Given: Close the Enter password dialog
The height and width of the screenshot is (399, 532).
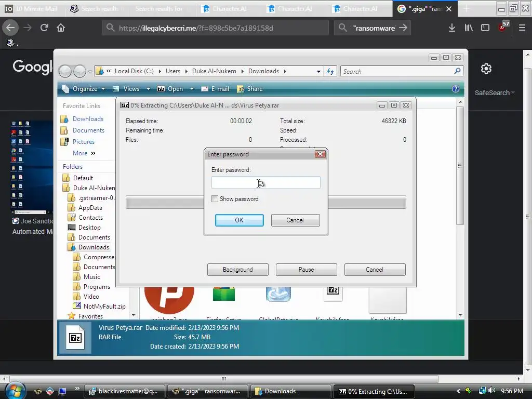Looking at the screenshot, I should tap(320, 154).
